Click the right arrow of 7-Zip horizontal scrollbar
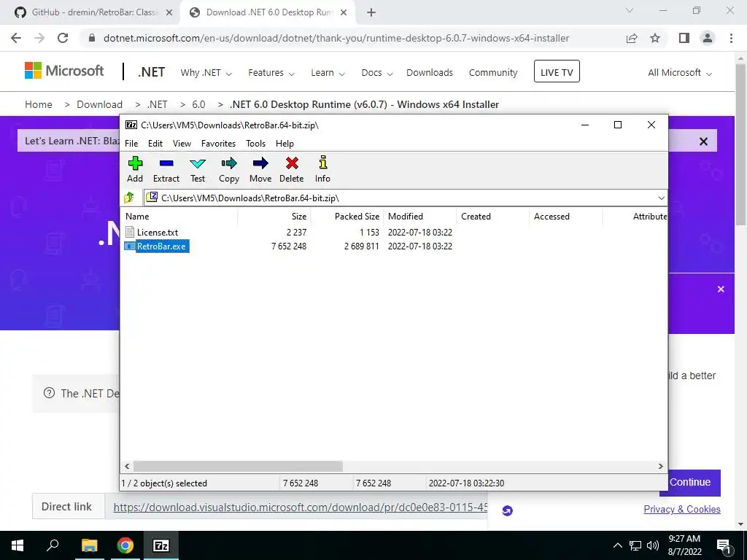The image size is (747, 560). [660, 466]
